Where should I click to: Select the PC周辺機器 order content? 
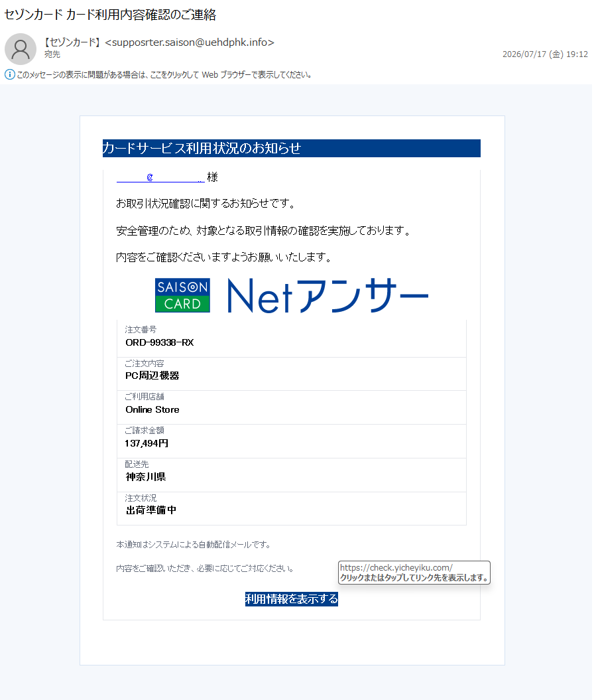click(x=152, y=376)
